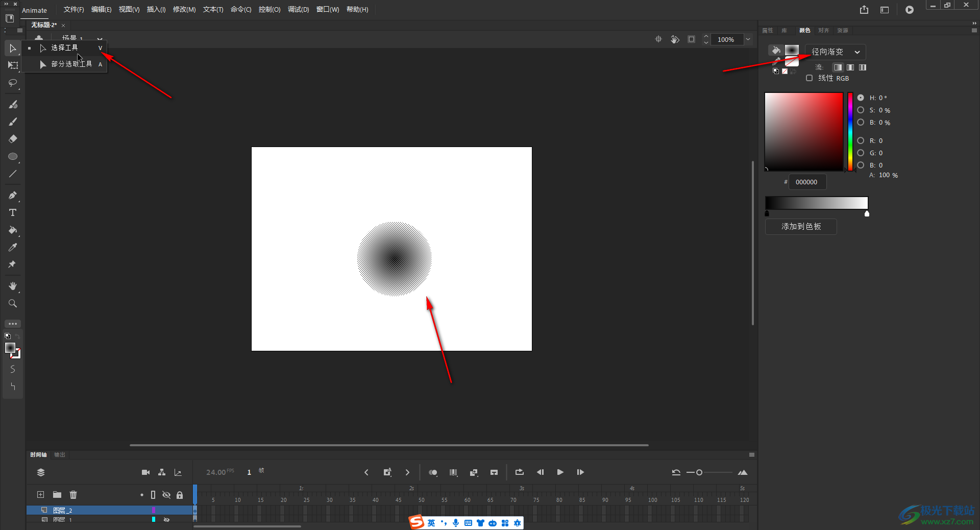Select the Pen tool

(x=13, y=195)
